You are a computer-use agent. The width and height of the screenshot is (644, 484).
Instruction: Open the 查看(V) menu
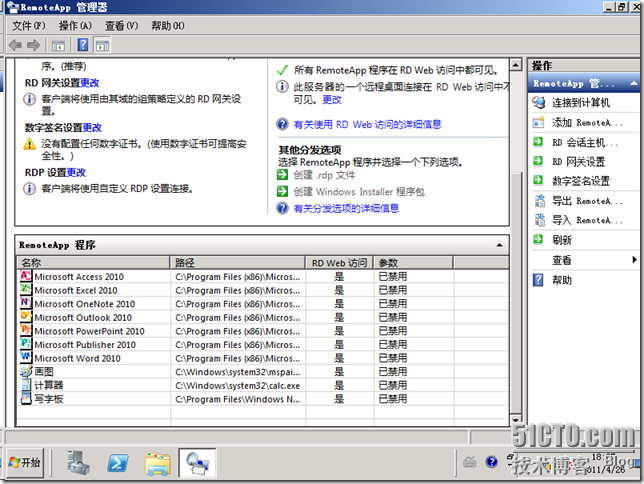122,26
